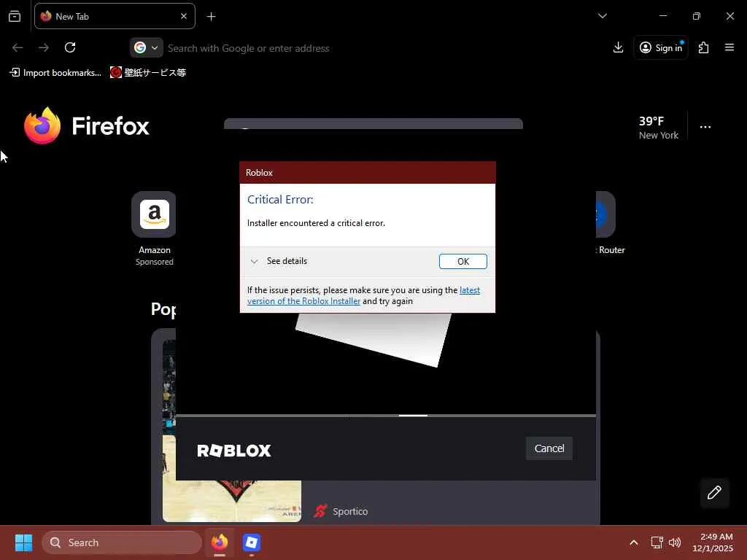Click the taskbar Search box

[122, 542]
